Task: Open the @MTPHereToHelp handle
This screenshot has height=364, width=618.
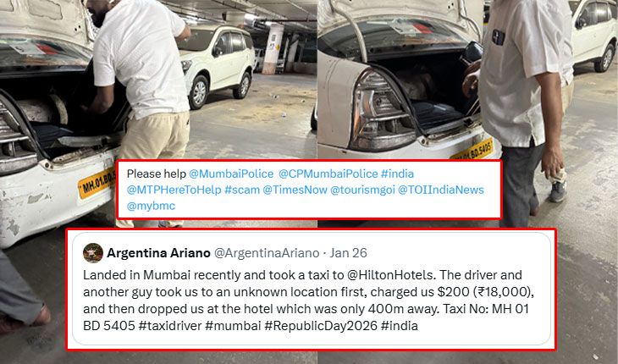Action: pos(174,190)
